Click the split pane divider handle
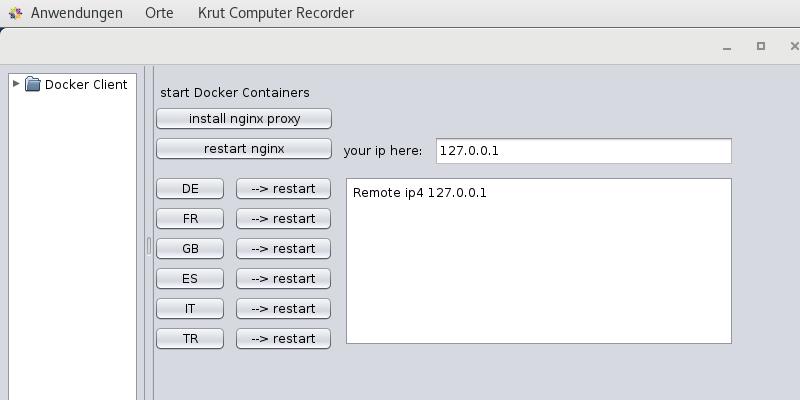 click(148, 245)
